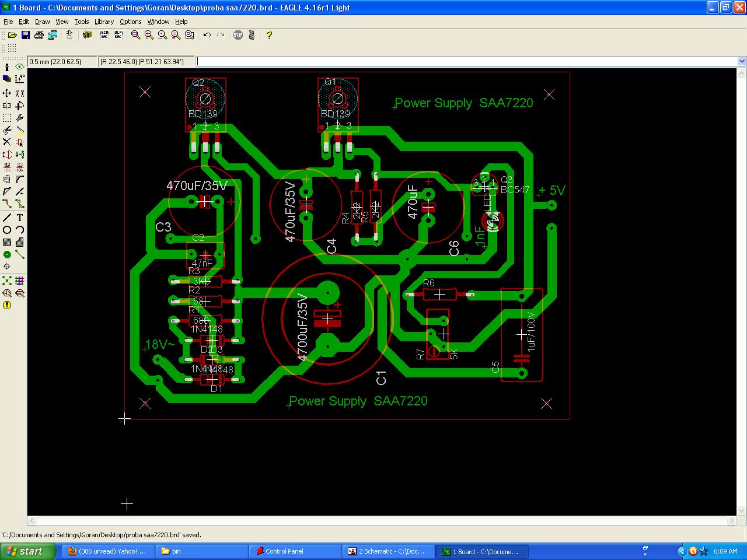Click the command line input field
The height and width of the screenshot is (560, 747).
point(466,61)
